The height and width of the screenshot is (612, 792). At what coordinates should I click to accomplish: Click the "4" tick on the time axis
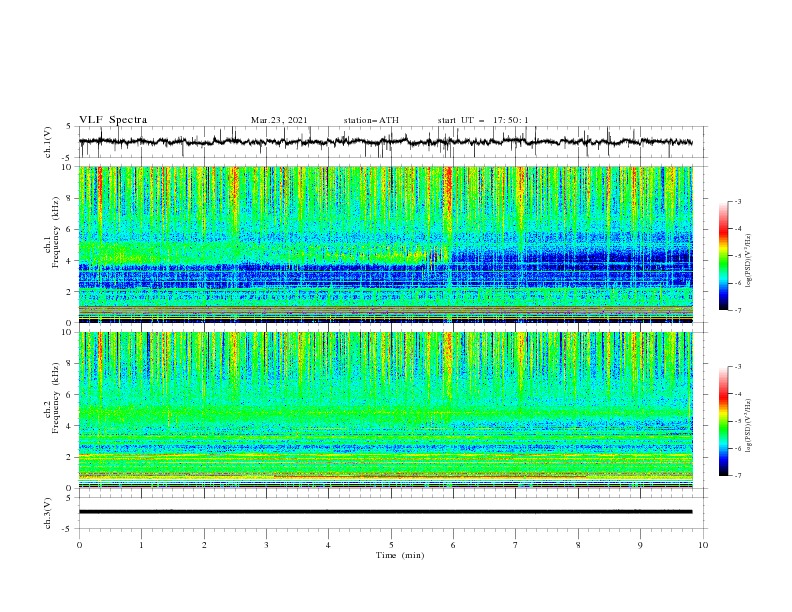pos(329,545)
